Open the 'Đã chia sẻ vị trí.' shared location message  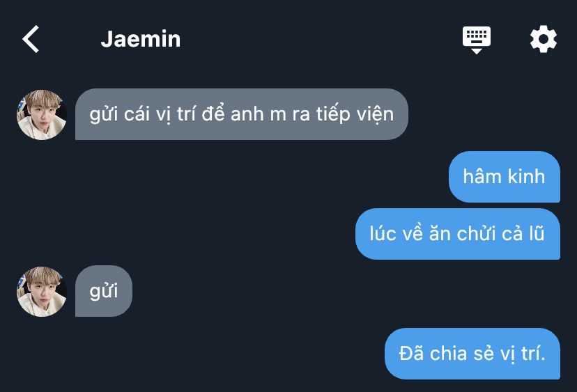(x=472, y=354)
